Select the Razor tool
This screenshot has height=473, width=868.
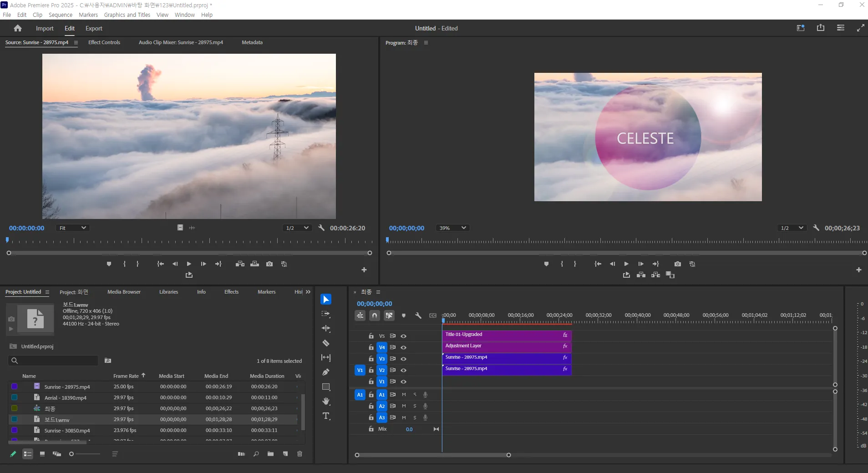click(326, 343)
